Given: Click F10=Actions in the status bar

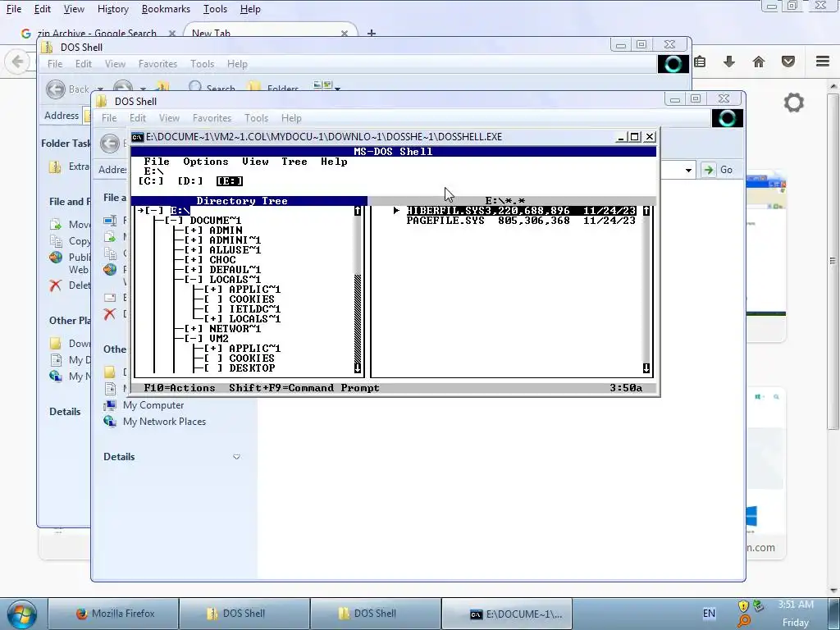Looking at the screenshot, I should point(180,388).
